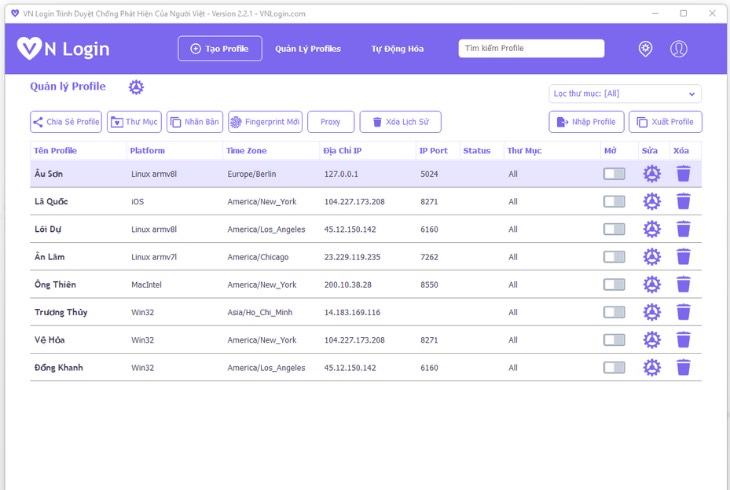Select the Đồng Khanh profile name
The height and width of the screenshot is (490, 730).
click(58, 368)
